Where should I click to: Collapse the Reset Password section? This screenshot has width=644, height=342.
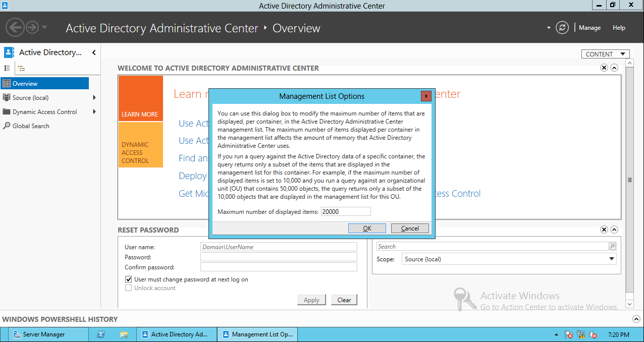tap(614, 230)
